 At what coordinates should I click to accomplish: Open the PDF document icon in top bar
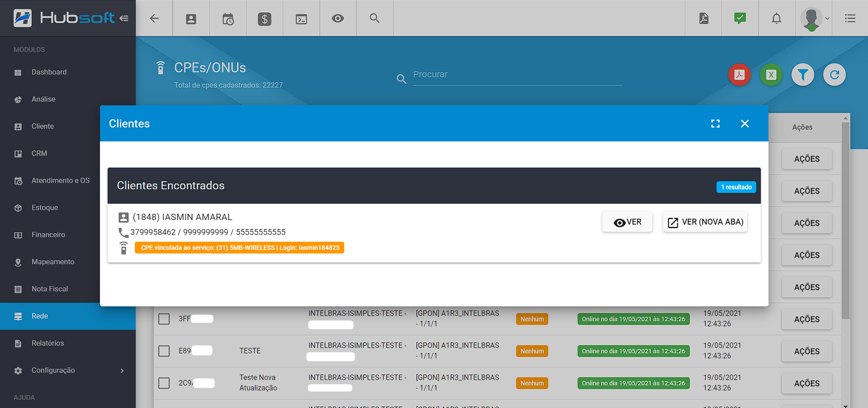704,18
